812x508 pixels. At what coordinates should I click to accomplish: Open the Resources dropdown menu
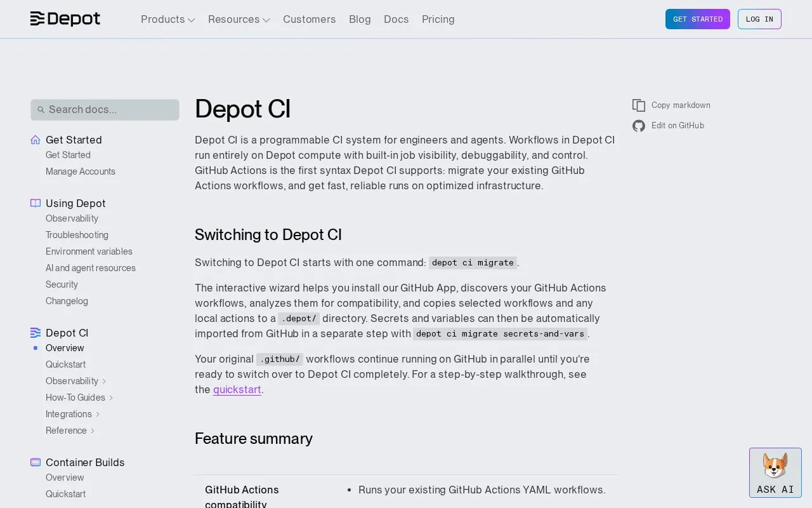239,19
